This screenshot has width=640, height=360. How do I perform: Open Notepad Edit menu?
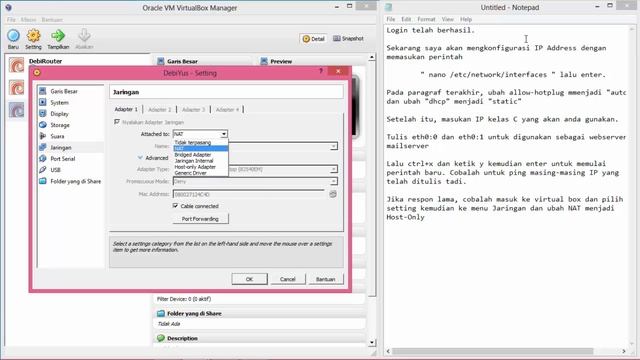tap(406, 19)
